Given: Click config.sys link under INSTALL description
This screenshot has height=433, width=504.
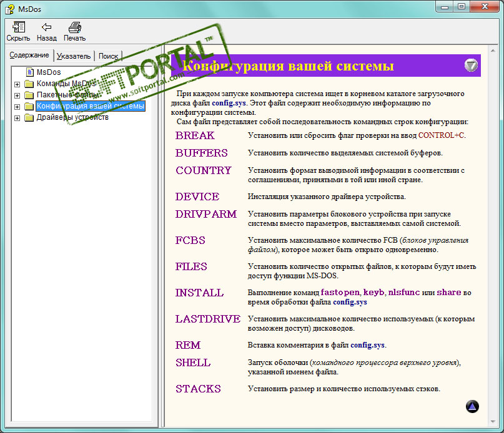Looking at the screenshot, I should (350, 302).
